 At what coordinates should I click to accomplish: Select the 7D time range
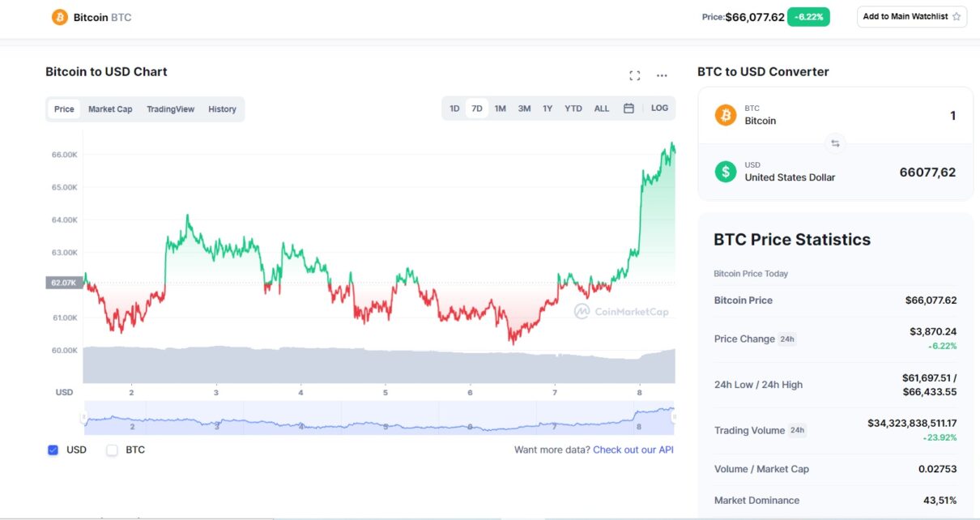pos(477,109)
